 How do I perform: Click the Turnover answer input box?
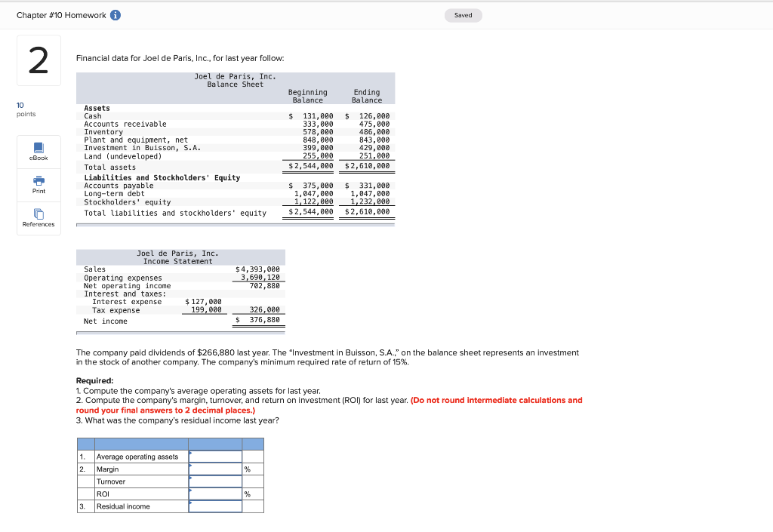(215, 481)
